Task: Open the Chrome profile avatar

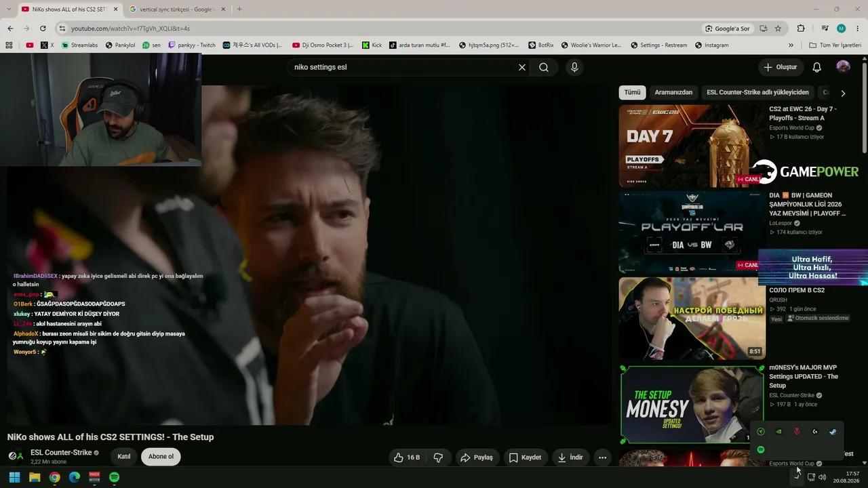Action: tap(842, 28)
